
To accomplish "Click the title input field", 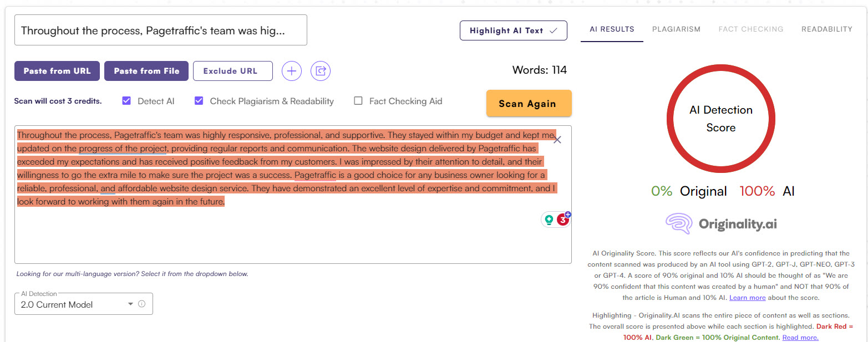I will 161,30.
